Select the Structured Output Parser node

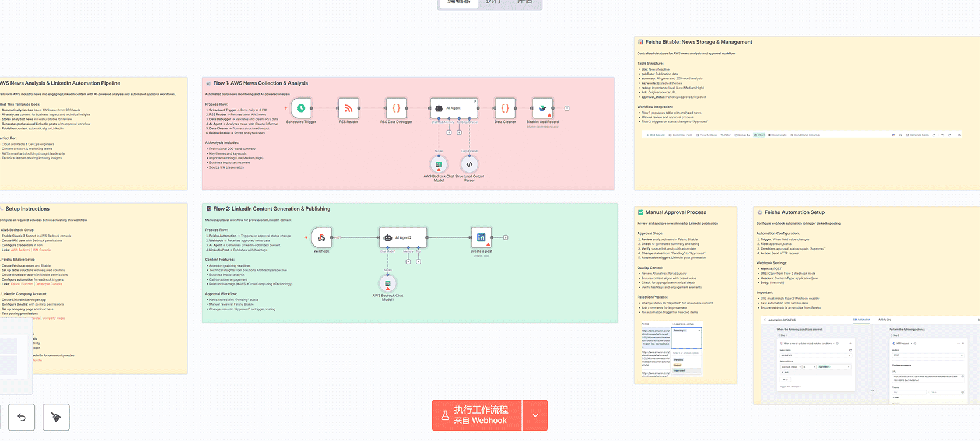[470, 164]
